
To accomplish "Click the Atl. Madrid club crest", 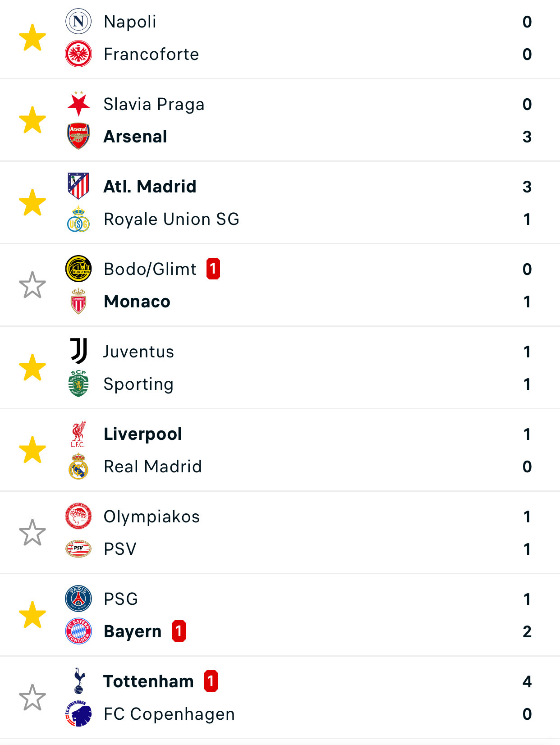I will pyautogui.click(x=78, y=186).
